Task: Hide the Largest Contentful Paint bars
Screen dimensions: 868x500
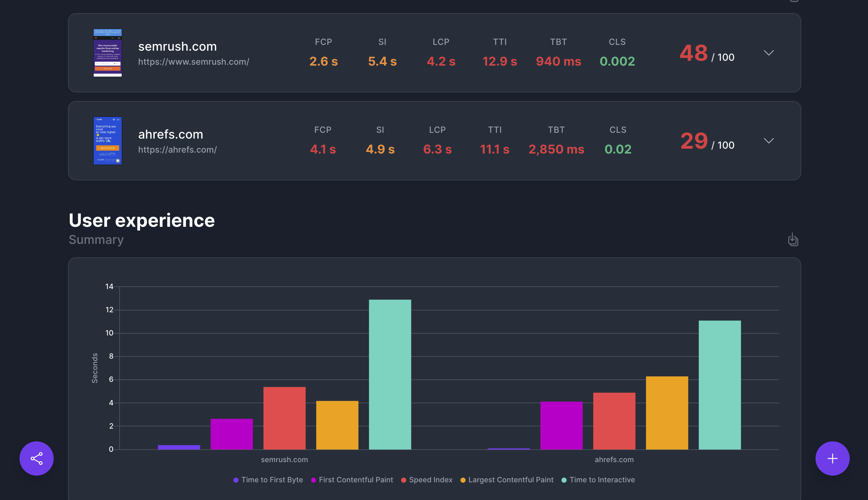Action: click(x=507, y=480)
